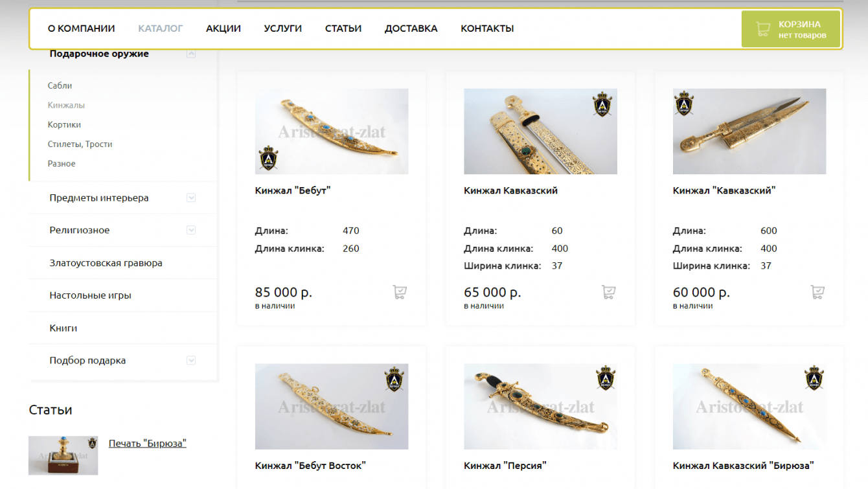Image resolution: width=868 pixels, height=489 pixels.
Task: Go to the Доставка menu item
Action: pos(411,28)
